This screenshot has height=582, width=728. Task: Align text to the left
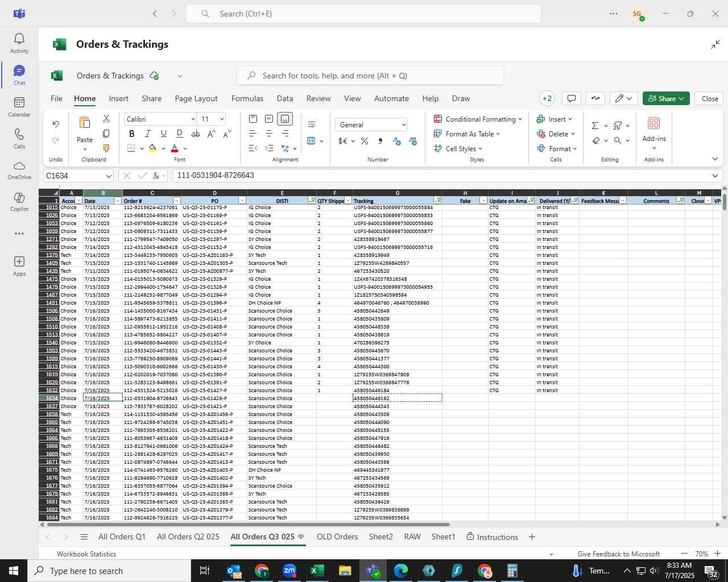pos(253,134)
